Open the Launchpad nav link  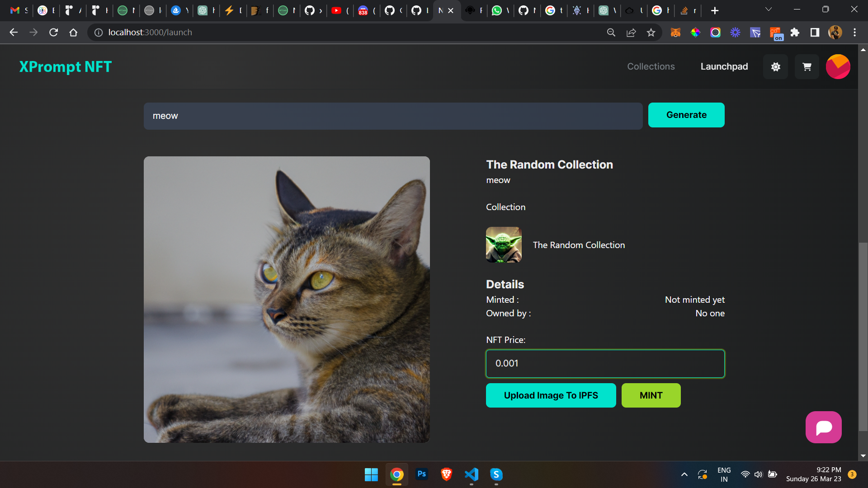coord(724,66)
